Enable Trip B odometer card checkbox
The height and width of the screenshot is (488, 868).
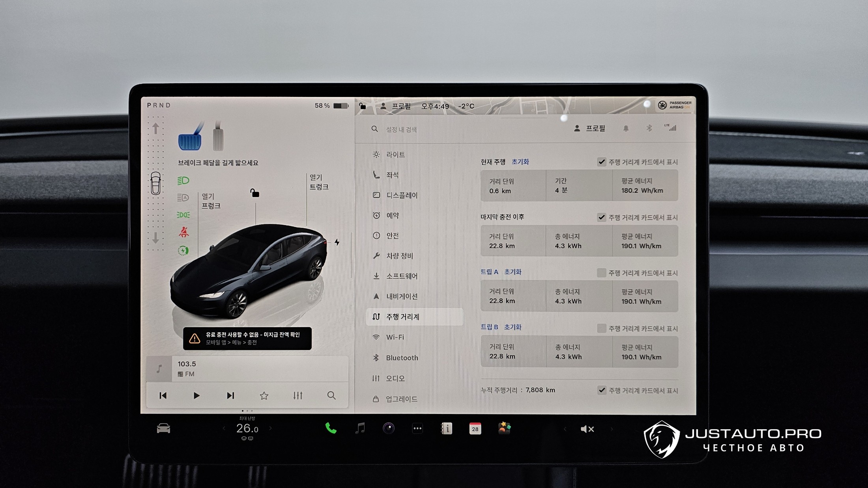coord(601,328)
